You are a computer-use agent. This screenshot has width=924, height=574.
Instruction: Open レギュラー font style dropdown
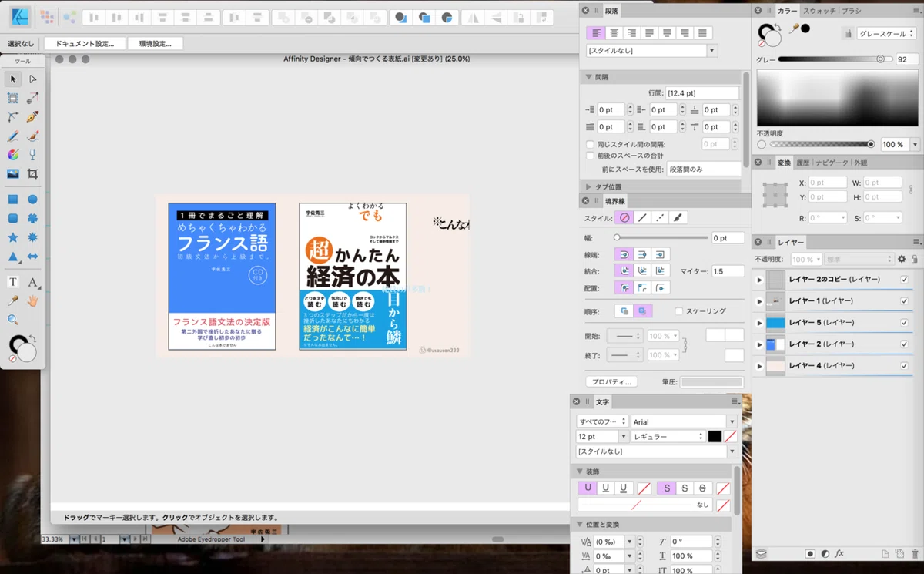[668, 436]
